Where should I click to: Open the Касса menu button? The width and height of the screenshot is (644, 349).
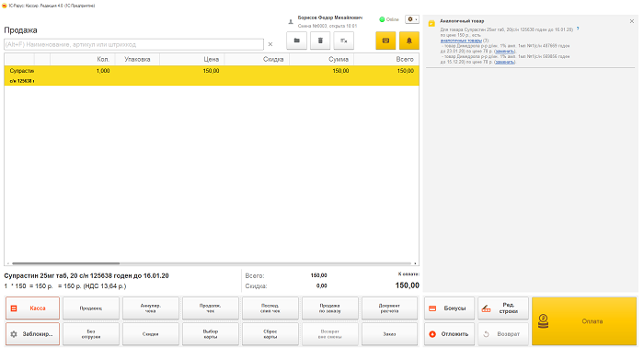coord(32,308)
